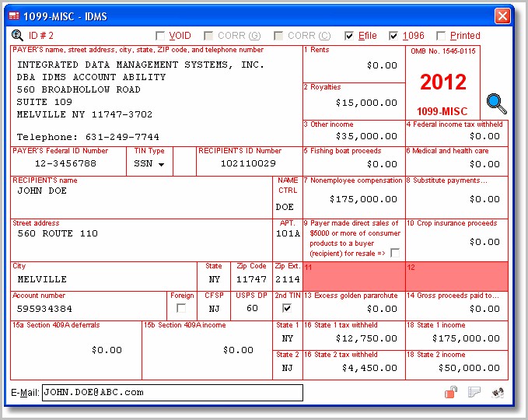Toggle the 1096 checkbox
The width and height of the screenshot is (528, 420).
(393, 36)
